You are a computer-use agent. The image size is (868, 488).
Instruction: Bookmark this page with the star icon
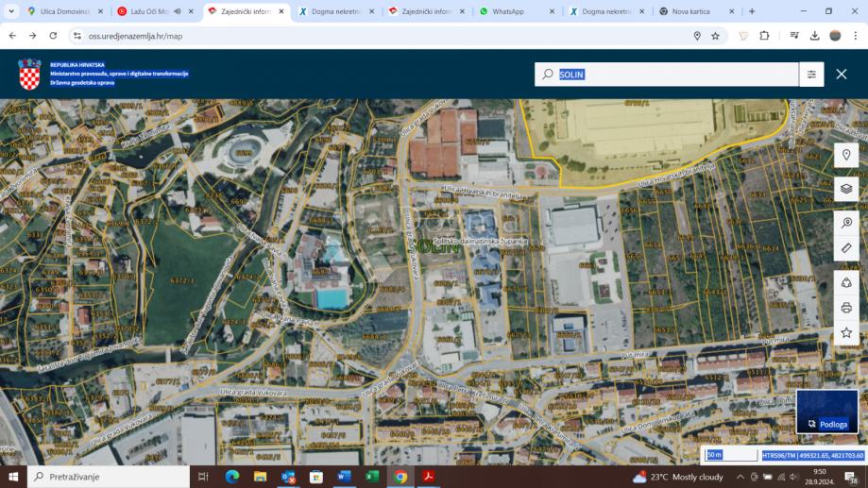715,36
